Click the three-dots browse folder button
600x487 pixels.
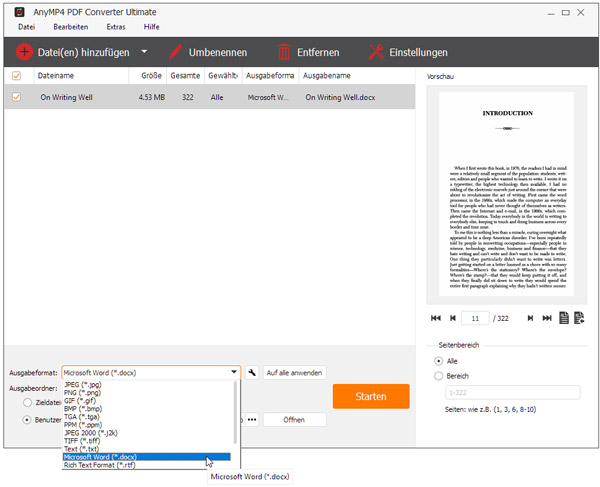click(252, 420)
